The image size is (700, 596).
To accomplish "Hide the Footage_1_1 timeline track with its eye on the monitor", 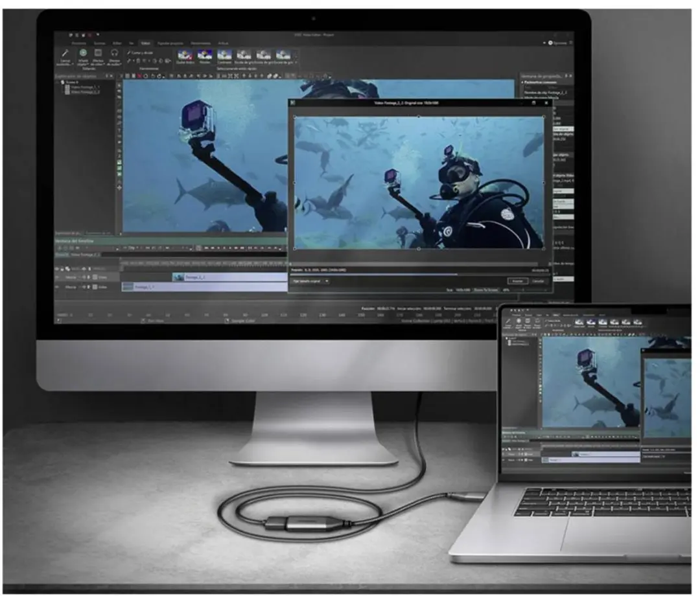I will 57,287.
